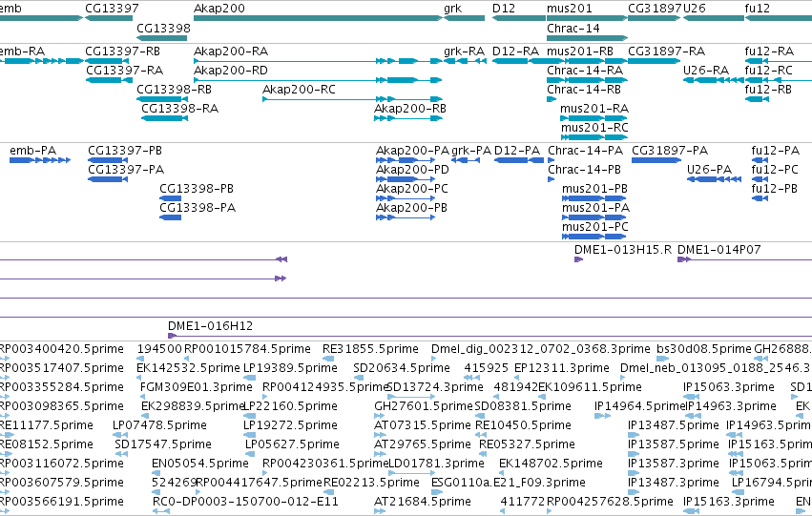The height and width of the screenshot is (516, 812).
Task: Click transcript label CG13397-RB
Action: 122,52
